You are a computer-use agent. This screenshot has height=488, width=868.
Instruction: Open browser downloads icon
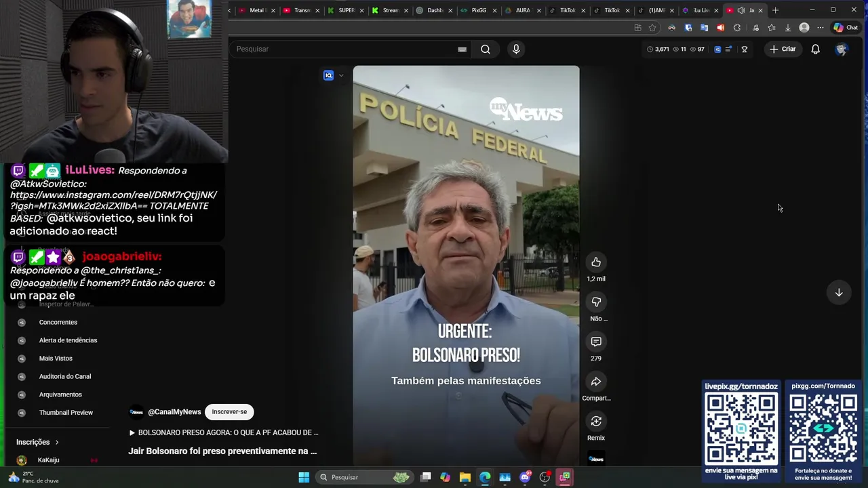pyautogui.click(x=788, y=28)
